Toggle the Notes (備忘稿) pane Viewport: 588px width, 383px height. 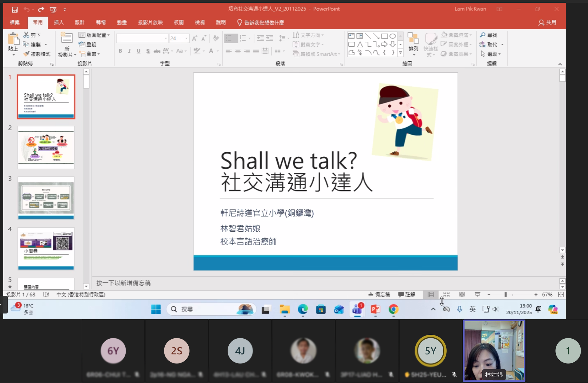click(x=379, y=294)
